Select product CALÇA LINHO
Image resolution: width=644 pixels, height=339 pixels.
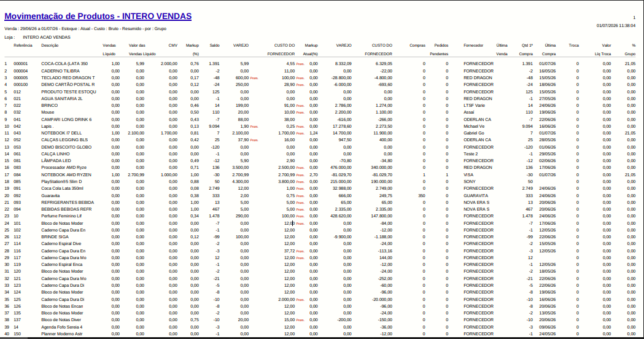[55, 154]
